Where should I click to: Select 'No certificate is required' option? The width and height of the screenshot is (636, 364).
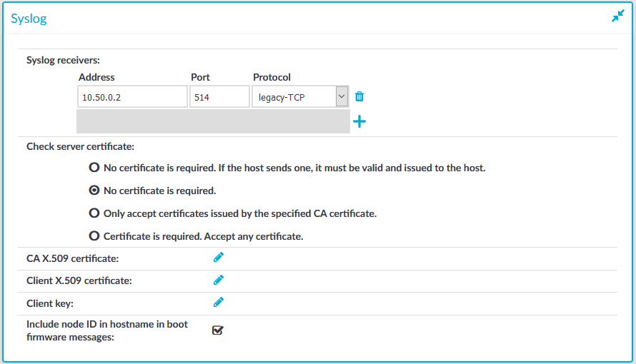click(x=94, y=191)
